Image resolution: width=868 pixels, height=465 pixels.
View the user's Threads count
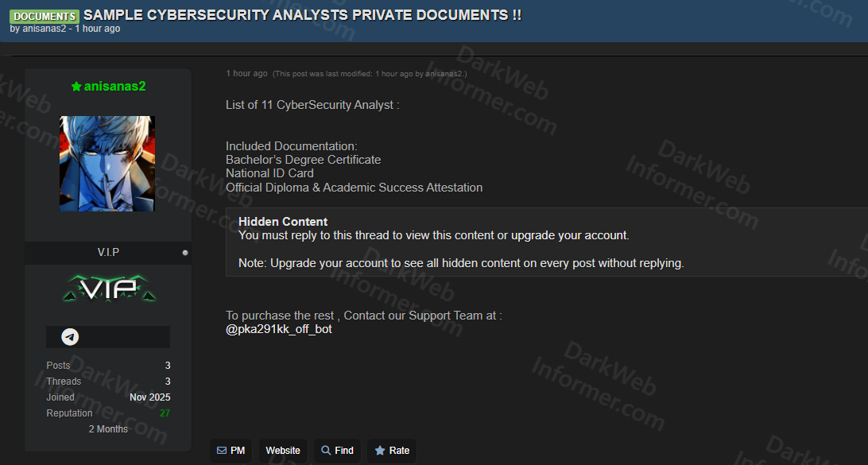click(x=168, y=382)
